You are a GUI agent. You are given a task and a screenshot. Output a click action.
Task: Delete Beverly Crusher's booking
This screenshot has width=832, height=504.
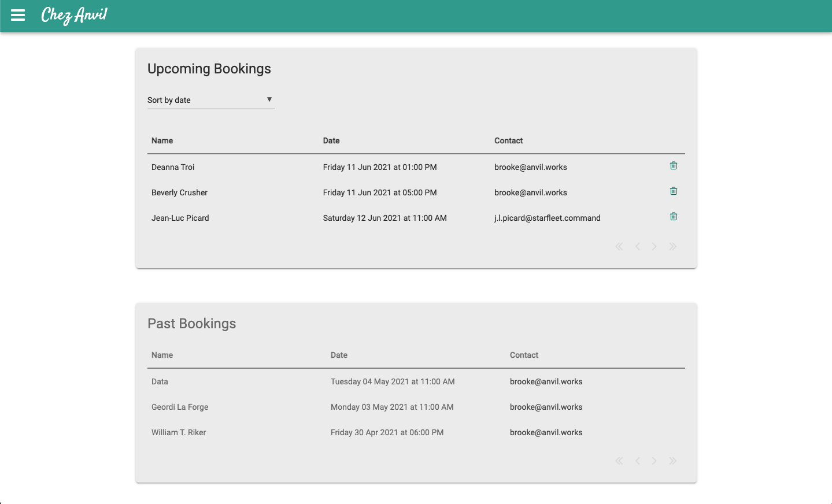pyautogui.click(x=673, y=191)
